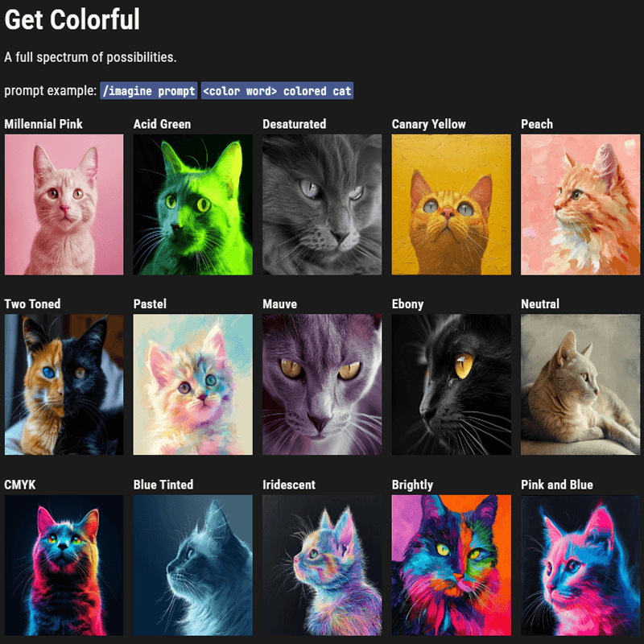This screenshot has height=644, width=644.
Task: Select the Mauve cat picture
Action: point(322,384)
